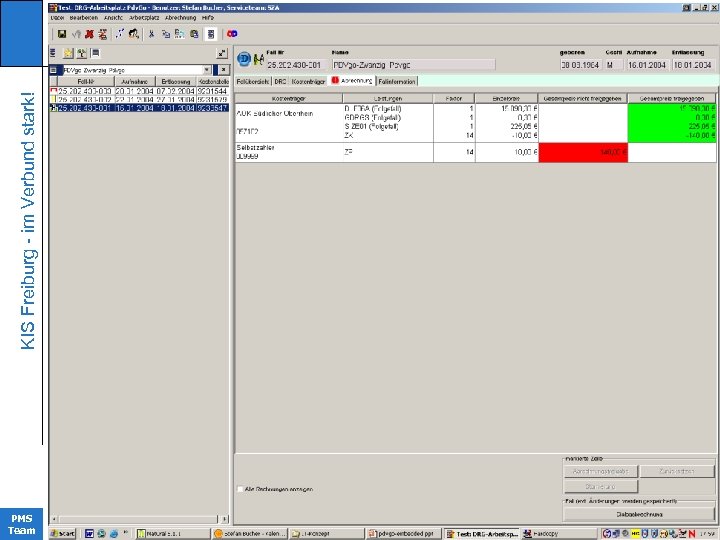This screenshot has height=540, width=720.
Task: Click the AOK Südlicher Oberrhein entry
Action: pos(275,113)
